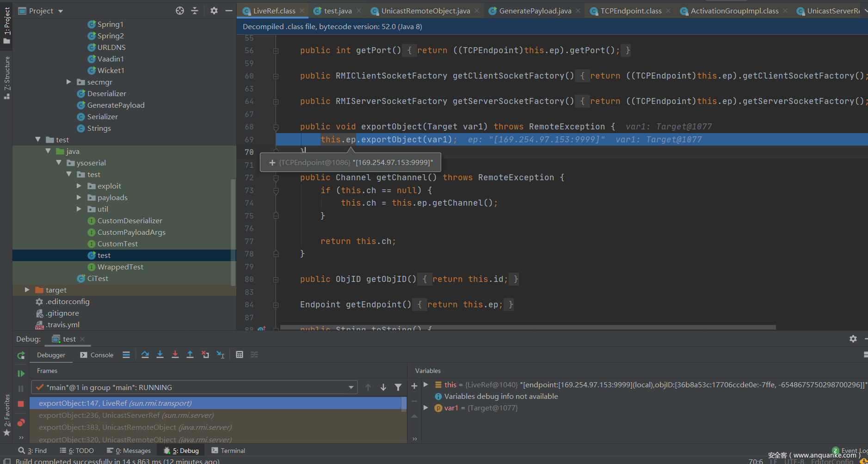Open View Breakpoints red circles icon
This screenshot has width=868, height=464.
[21, 423]
